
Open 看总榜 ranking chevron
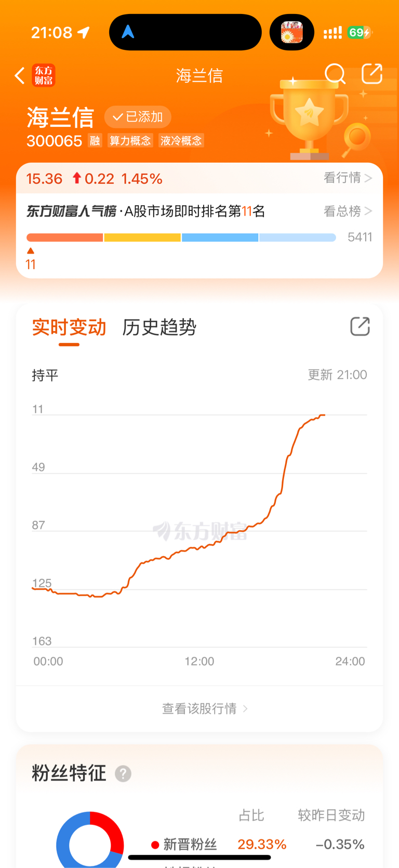point(348,211)
